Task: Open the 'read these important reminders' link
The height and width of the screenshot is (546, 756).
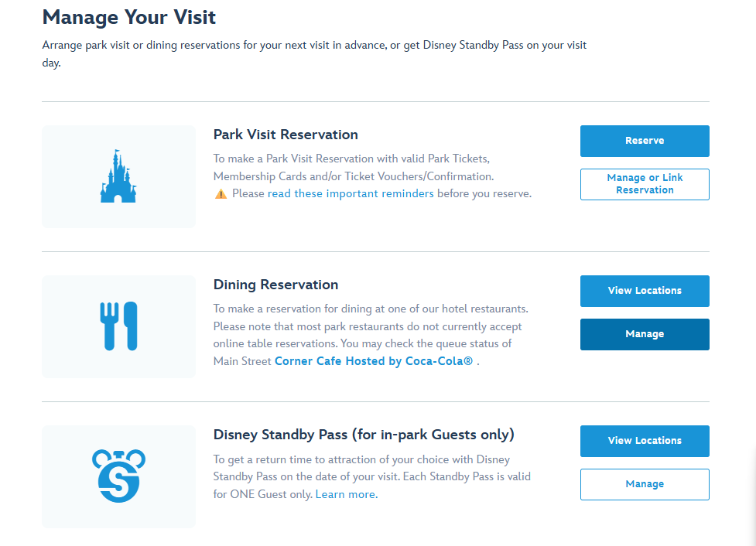Action: pyautogui.click(x=351, y=193)
